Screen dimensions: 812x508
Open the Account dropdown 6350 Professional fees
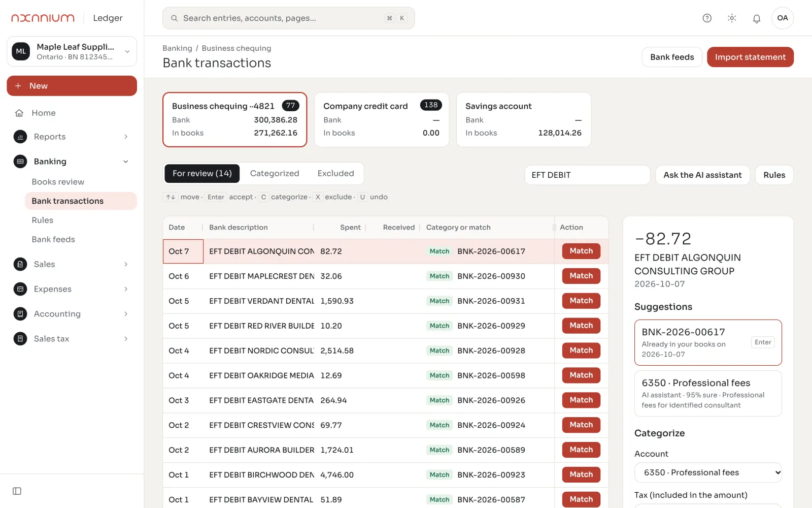tap(708, 472)
